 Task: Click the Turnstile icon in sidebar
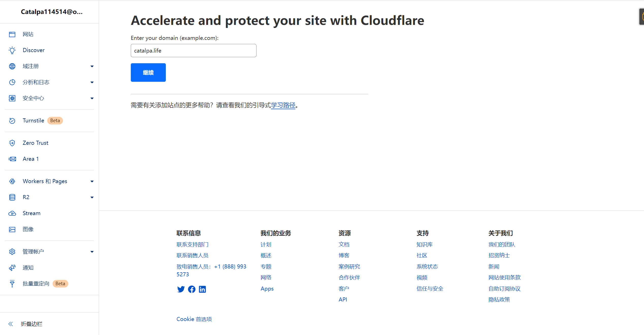[12, 121]
